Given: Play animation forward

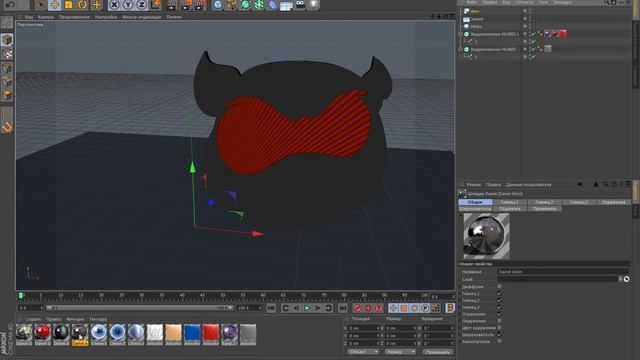Looking at the screenshot, I should (307, 308).
